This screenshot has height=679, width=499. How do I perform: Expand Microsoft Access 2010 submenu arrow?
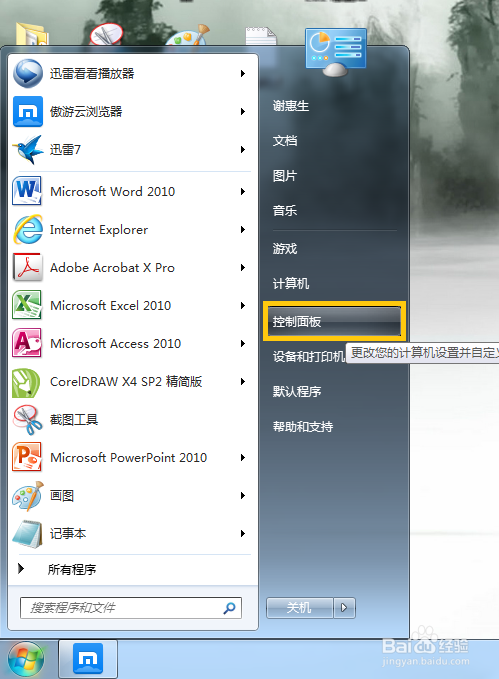click(243, 344)
